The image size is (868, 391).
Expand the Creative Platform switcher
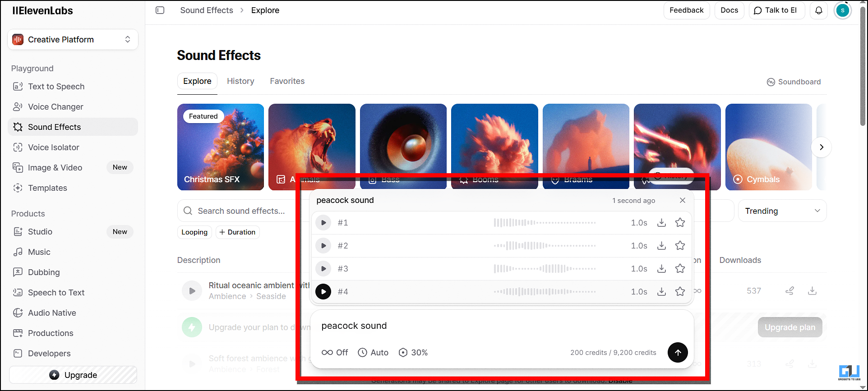73,40
